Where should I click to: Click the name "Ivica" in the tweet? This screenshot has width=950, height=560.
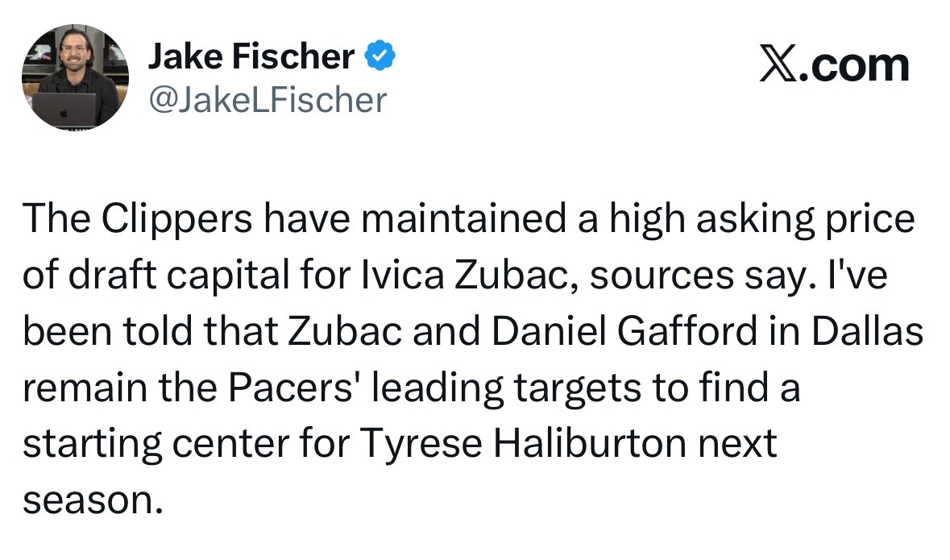(403, 275)
